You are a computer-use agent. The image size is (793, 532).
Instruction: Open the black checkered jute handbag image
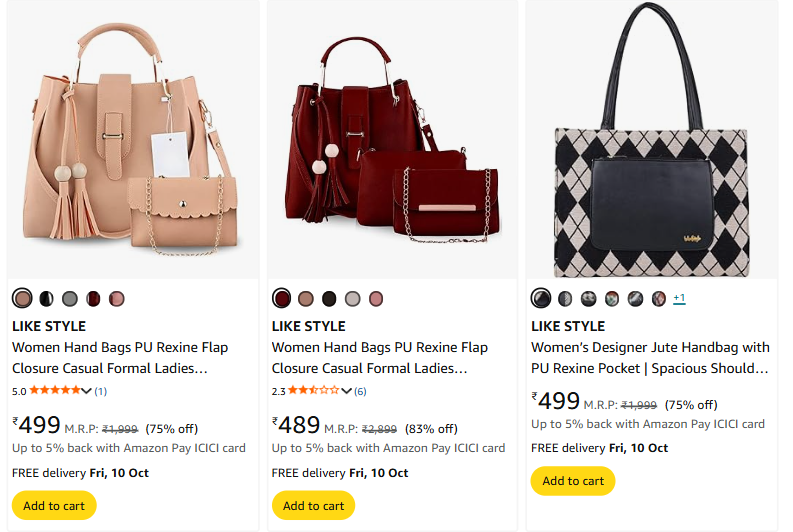(x=652, y=140)
